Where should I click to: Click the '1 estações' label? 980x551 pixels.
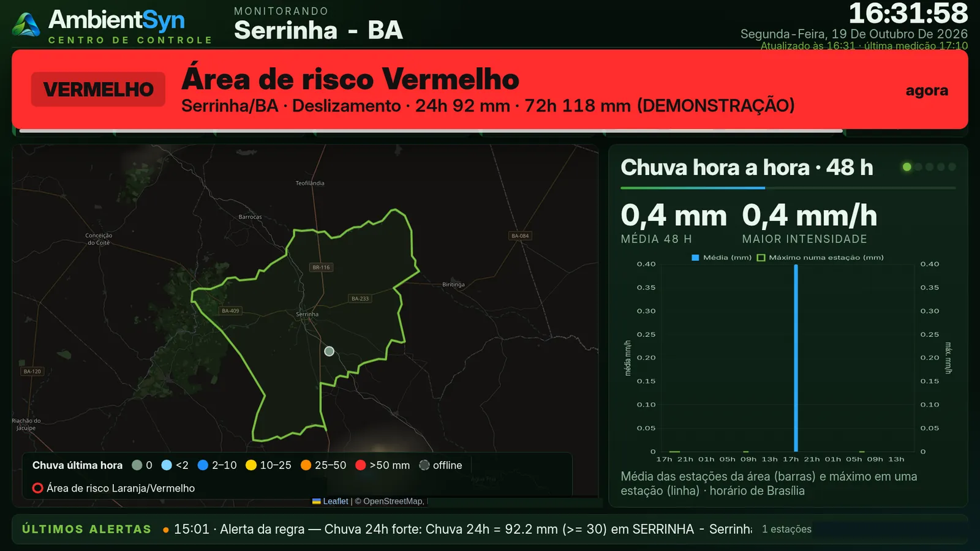click(786, 530)
